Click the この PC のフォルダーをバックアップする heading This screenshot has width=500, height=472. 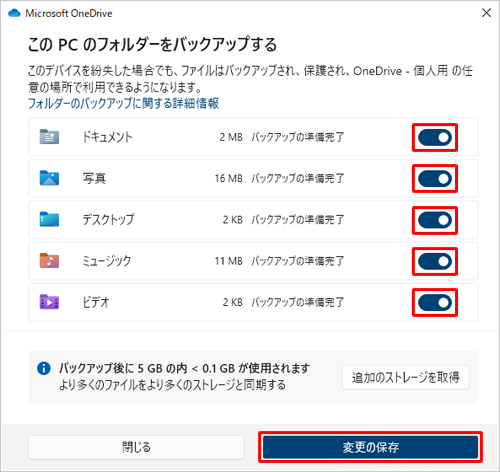152,44
